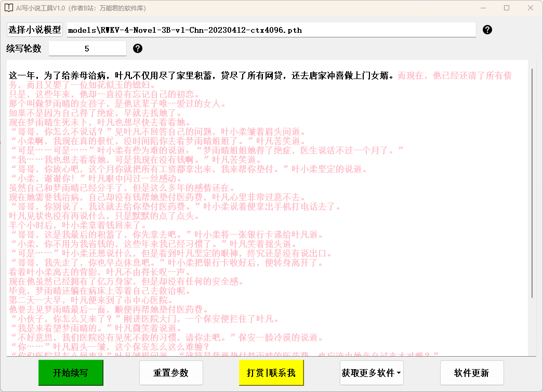543x392 pixels.
Task: Click the line 第二天一大早，叶凡便来到了市中心医院
Action: [x=91, y=300]
